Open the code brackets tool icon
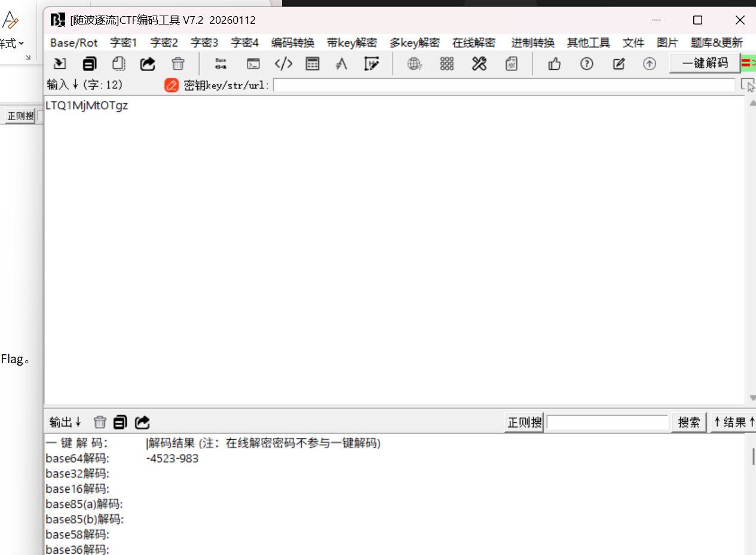 click(x=283, y=64)
